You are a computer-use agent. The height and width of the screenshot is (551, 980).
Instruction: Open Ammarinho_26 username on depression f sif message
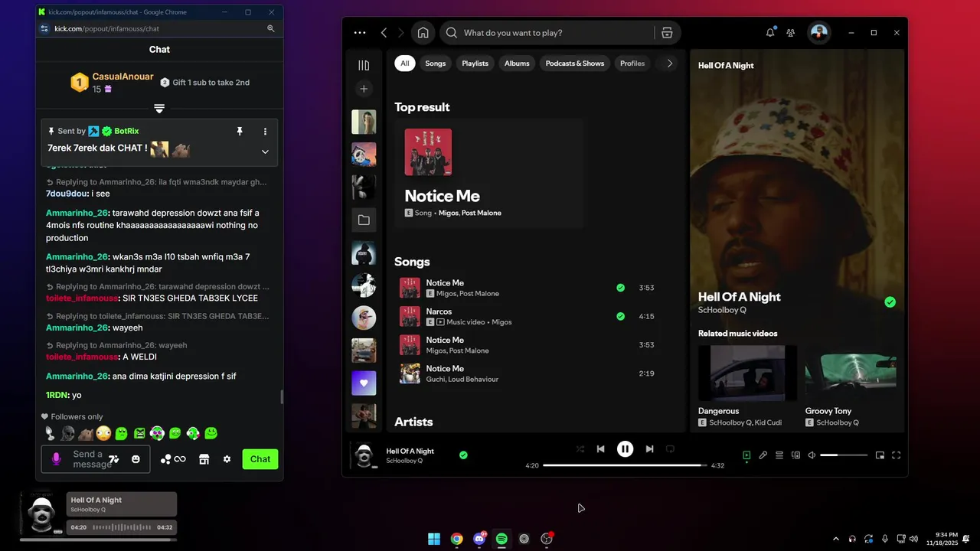[x=77, y=376]
